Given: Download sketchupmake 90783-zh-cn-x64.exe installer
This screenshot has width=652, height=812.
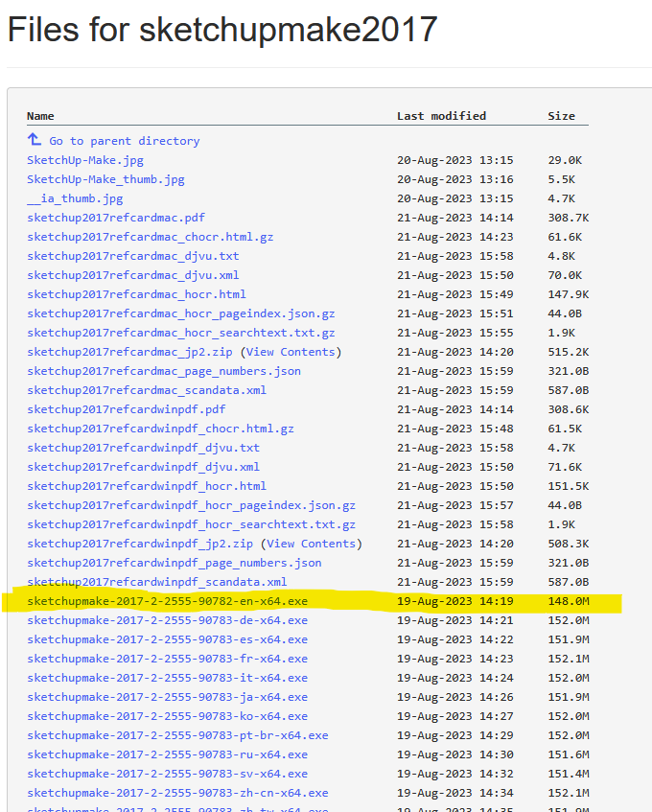Looking at the screenshot, I should (177, 792).
